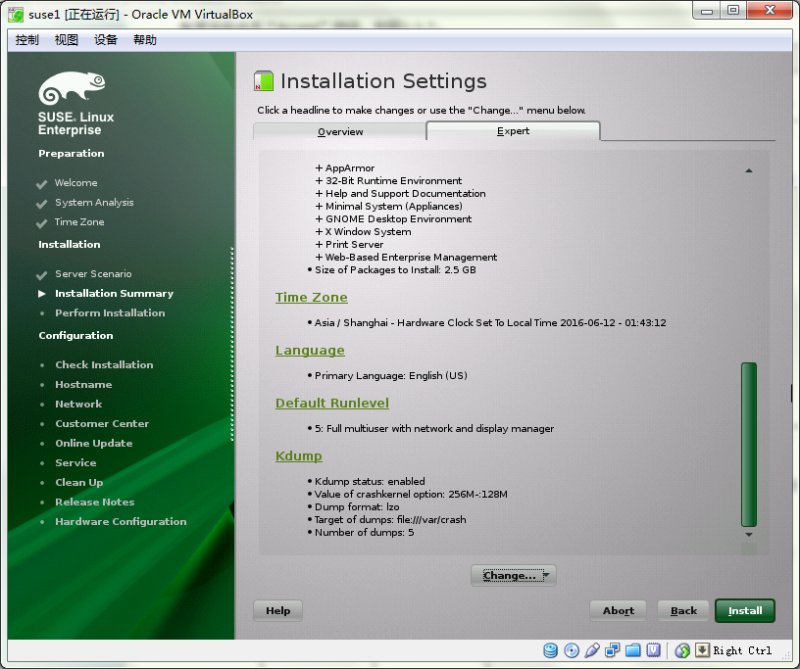Click the virtualization features (V) status icon

(x=654, y=650)
